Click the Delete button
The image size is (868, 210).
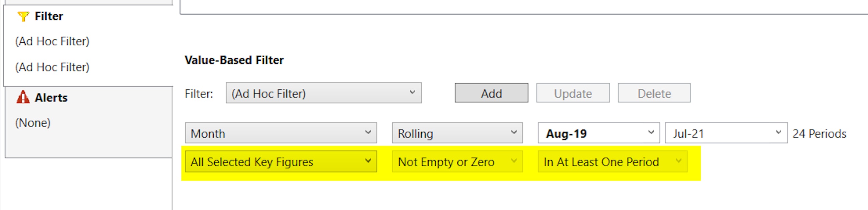654,93
